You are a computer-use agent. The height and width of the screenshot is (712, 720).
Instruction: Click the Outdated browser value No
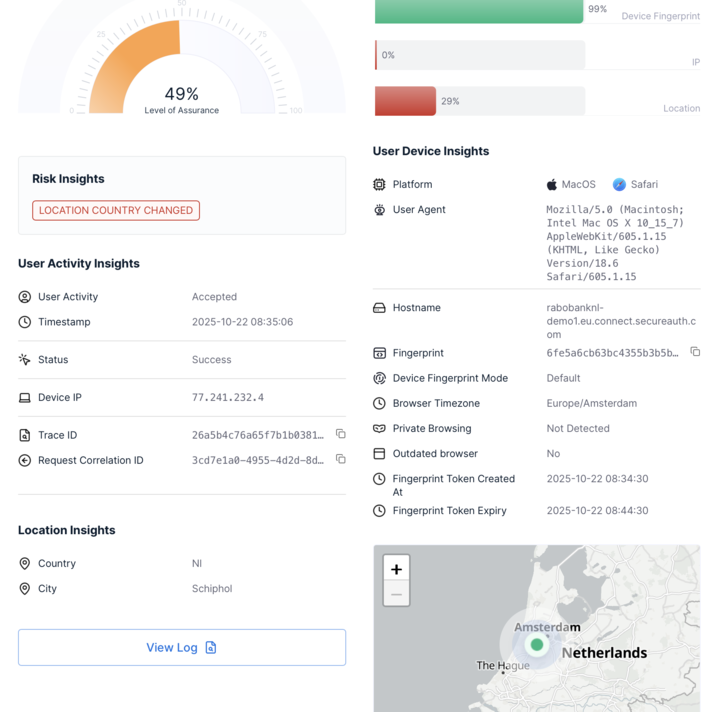[553, 454]
